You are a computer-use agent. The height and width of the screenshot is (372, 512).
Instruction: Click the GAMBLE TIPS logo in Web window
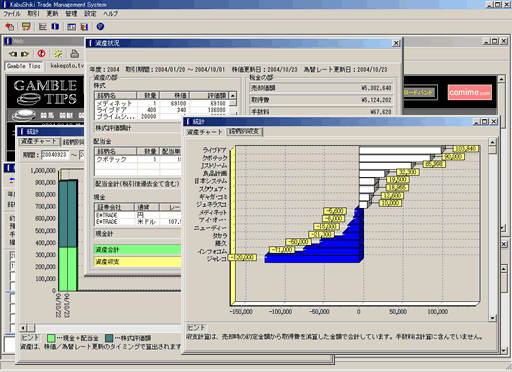click(45, 92)
